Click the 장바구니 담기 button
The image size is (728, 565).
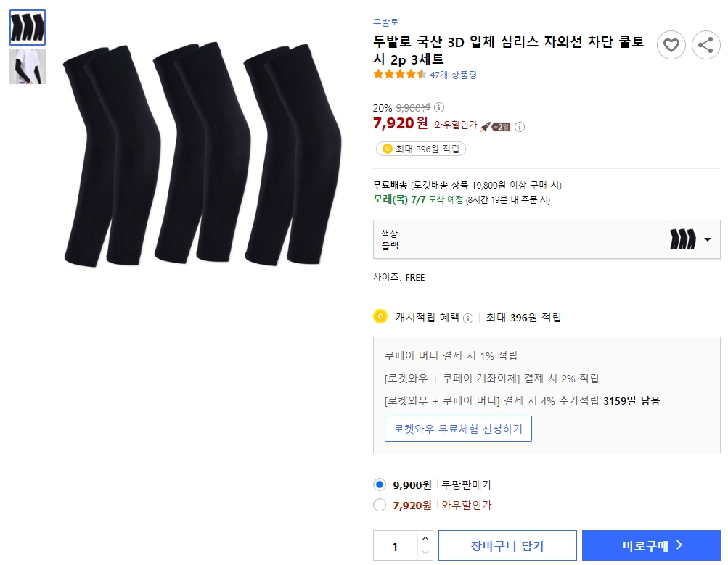[507, 545]
